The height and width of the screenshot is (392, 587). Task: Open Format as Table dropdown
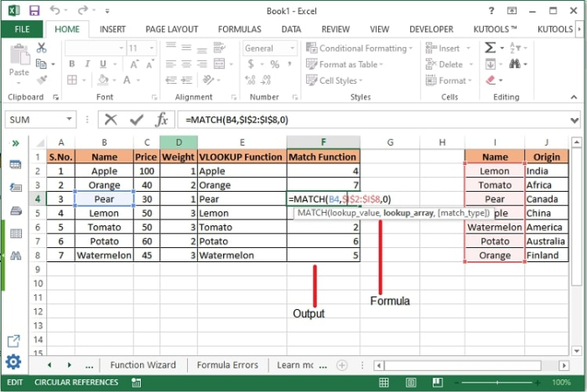point(345,64)
